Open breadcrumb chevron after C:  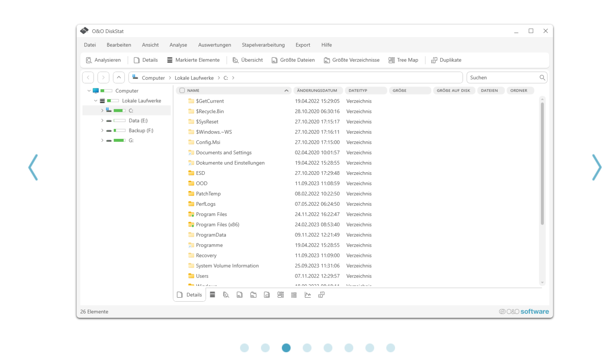(233, 78)
